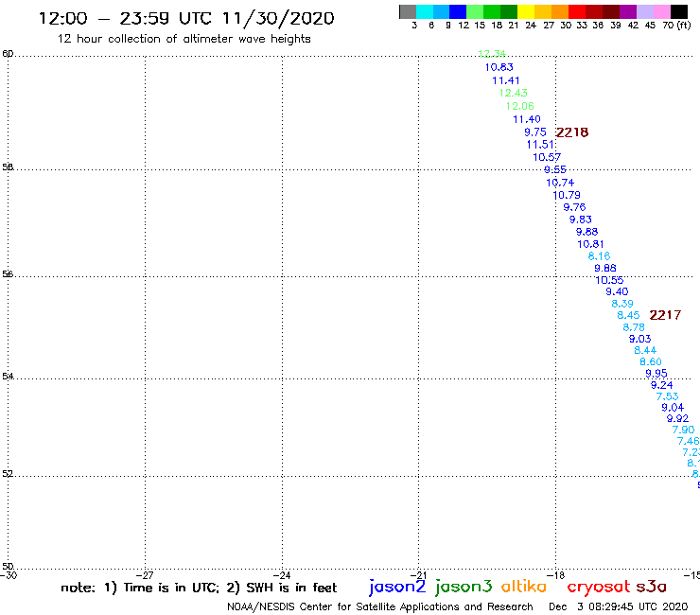The width and height of the screenshot is (700, 615).
Task: Click the wave height value 8.39
Action: pyautogui.click(x=622, y=304)
